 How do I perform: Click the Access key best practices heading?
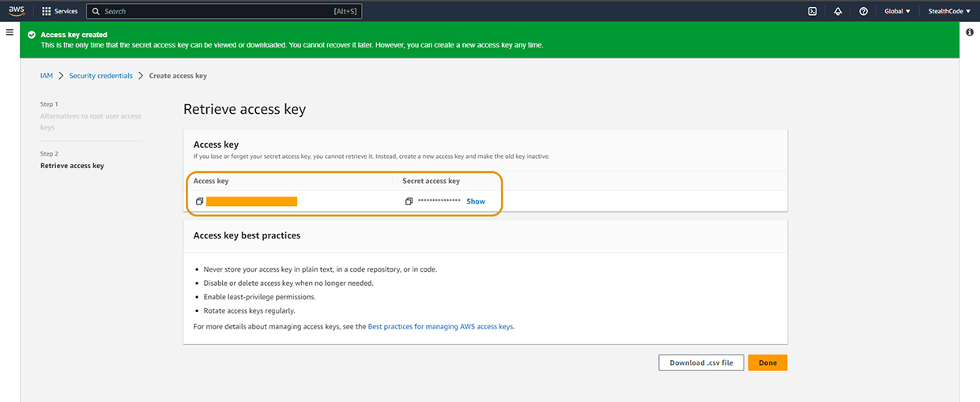(x=247, y=235)
